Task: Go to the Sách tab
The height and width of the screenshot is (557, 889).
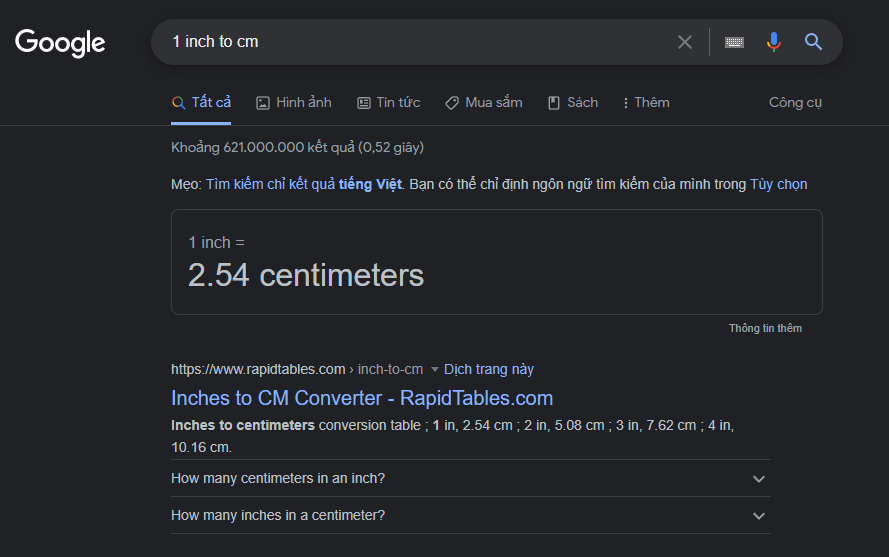Action: tap(573, 103)
